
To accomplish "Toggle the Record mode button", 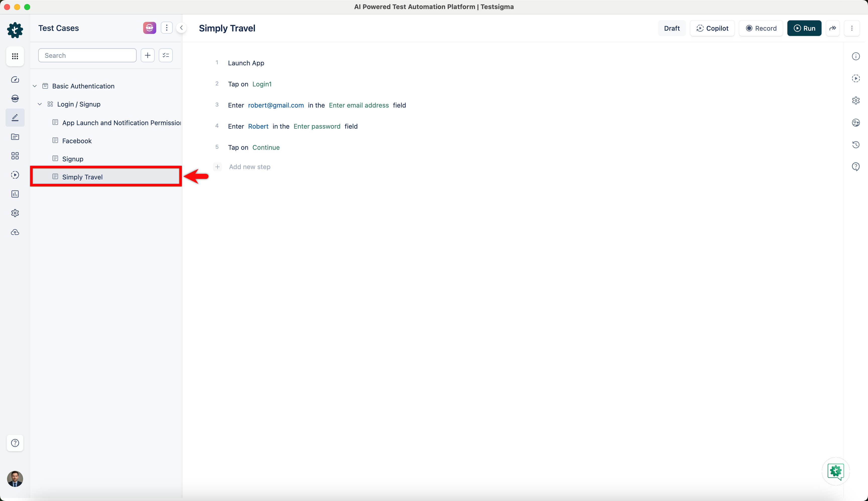I will click(x=761, y=28).
